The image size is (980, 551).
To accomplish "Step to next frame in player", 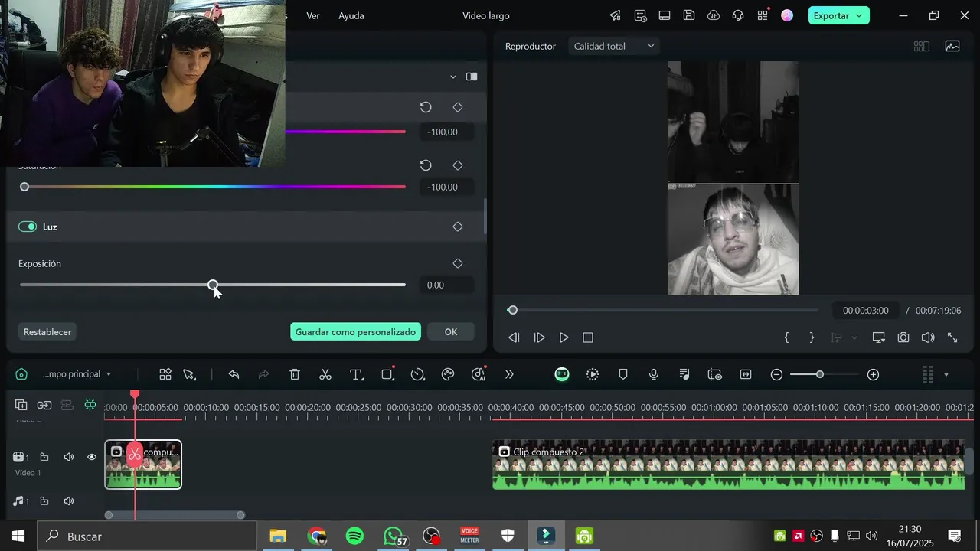I will (x=539, y=337).
